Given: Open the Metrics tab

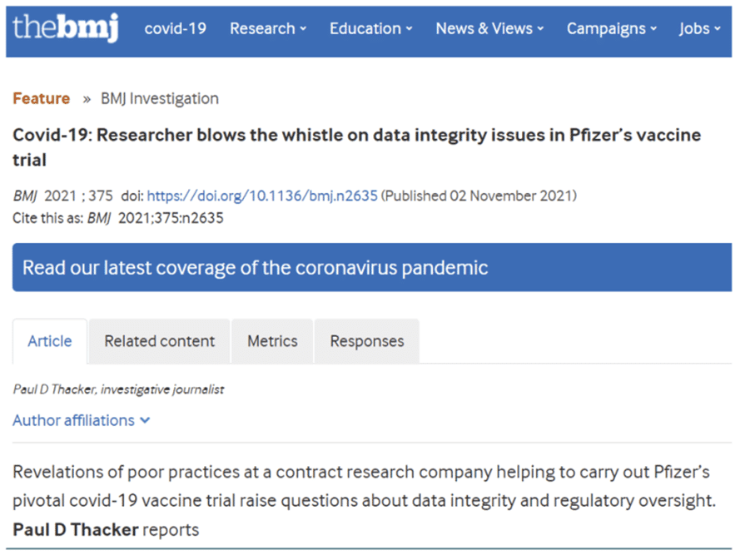Looking at the screenshot, I should (x=273, y=341).
